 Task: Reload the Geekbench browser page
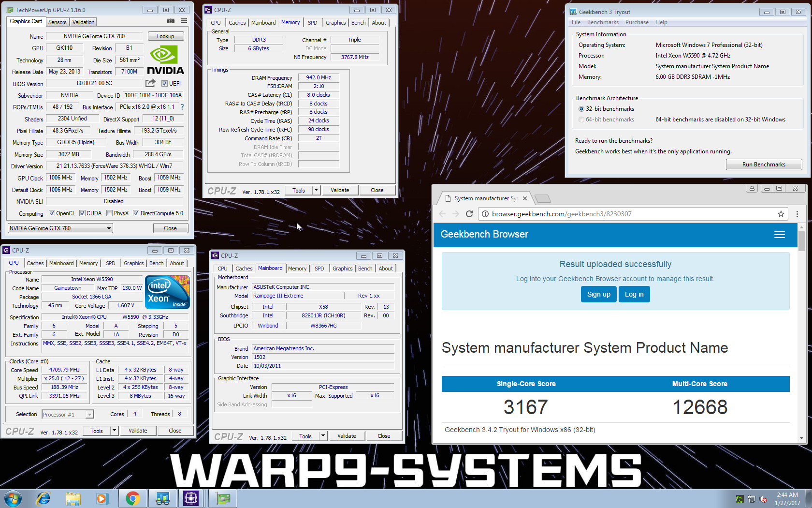tap(469, 214)
